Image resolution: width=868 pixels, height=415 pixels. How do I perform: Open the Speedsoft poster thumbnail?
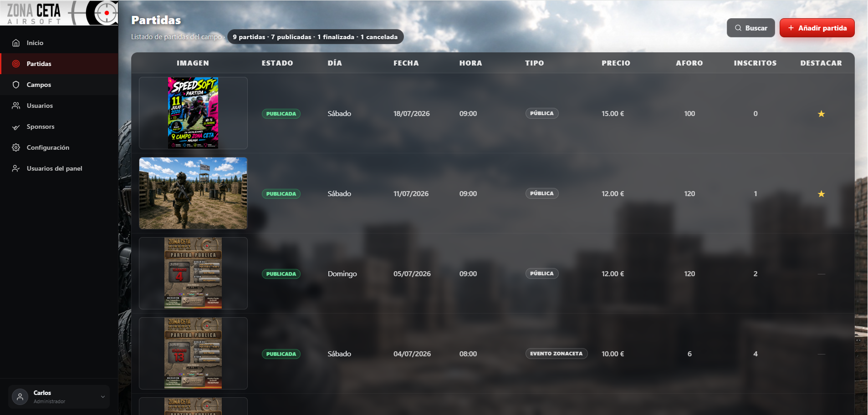(x=193, y=113)
